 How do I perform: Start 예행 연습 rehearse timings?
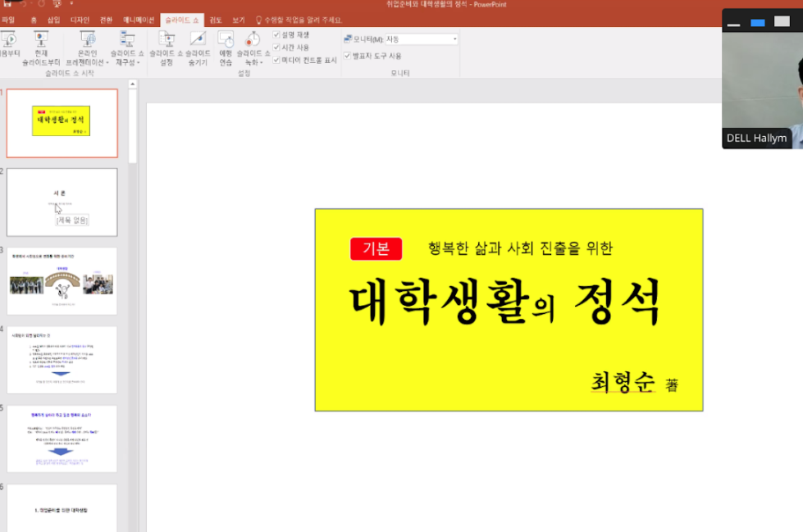[x=226, y=46]
